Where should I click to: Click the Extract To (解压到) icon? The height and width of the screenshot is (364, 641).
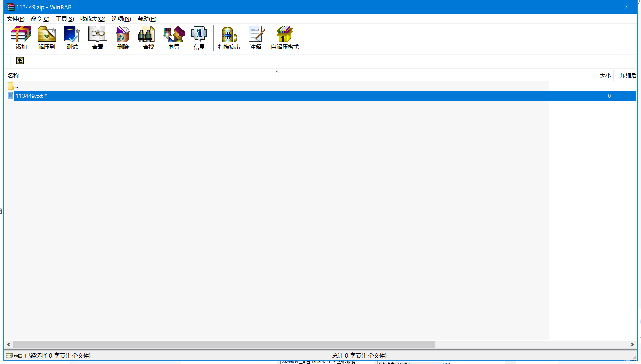[x=46, y=38]
